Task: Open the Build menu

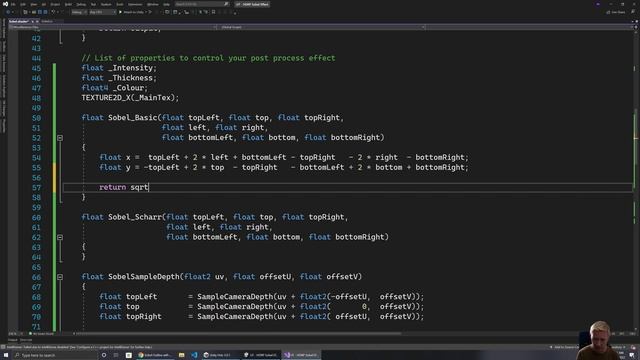Action: (68, 4)
